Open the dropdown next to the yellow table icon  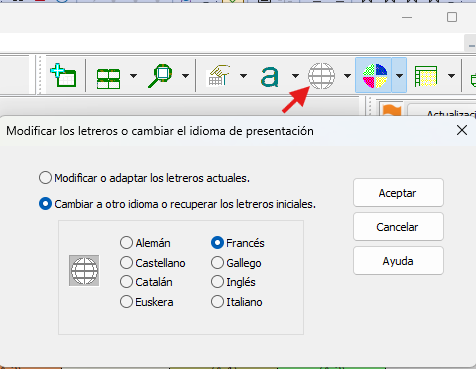point(451,76)
